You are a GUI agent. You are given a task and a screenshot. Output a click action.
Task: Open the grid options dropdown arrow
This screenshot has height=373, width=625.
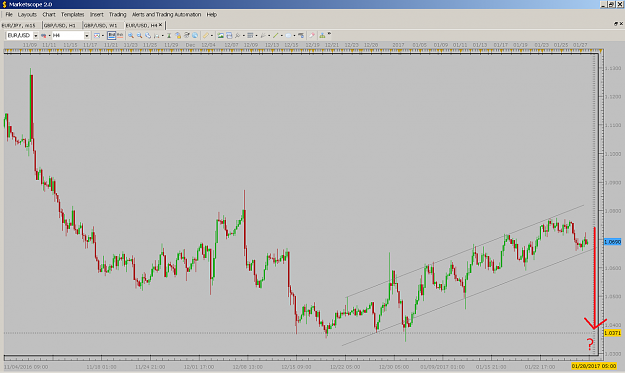(256, 35)
